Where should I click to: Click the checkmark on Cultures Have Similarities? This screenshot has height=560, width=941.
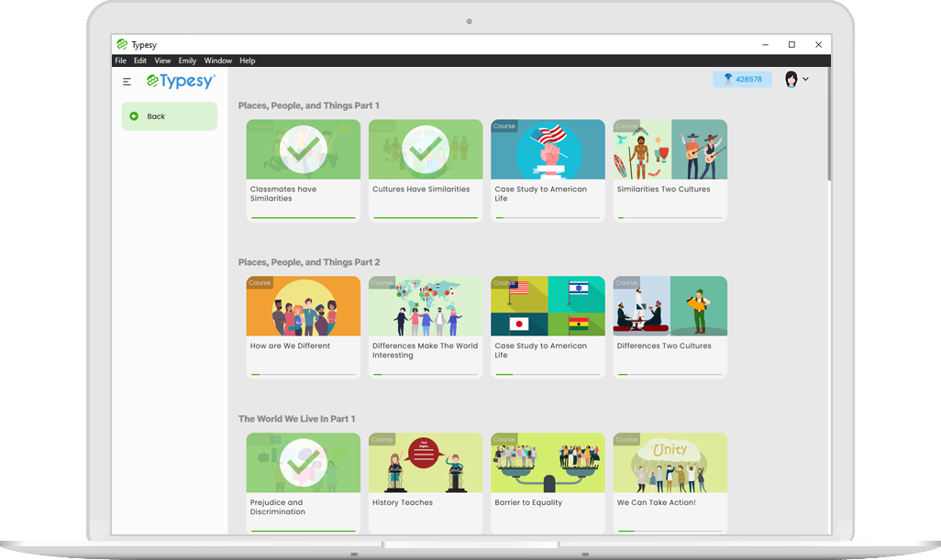tap(426, 149)
